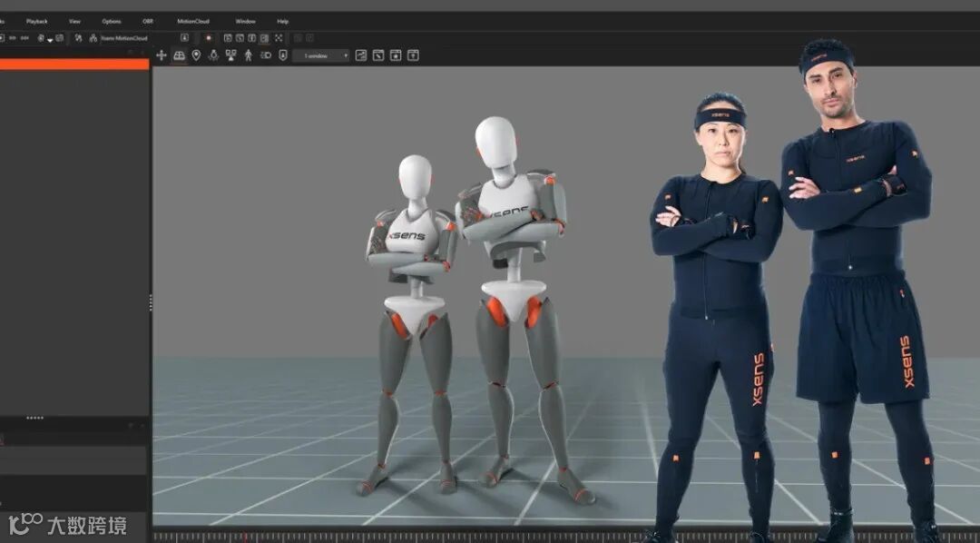Click the highlighted fourth window layout icon
Viewport: 980px width, 543px height.
264,38
